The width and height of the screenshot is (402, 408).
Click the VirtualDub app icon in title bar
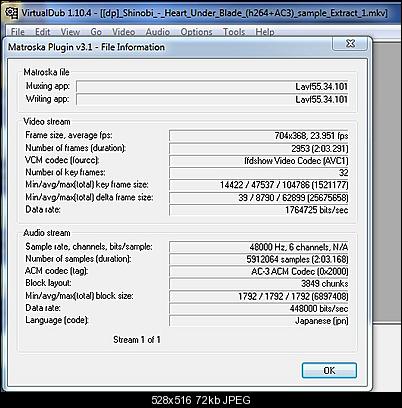tap(12, 13)
